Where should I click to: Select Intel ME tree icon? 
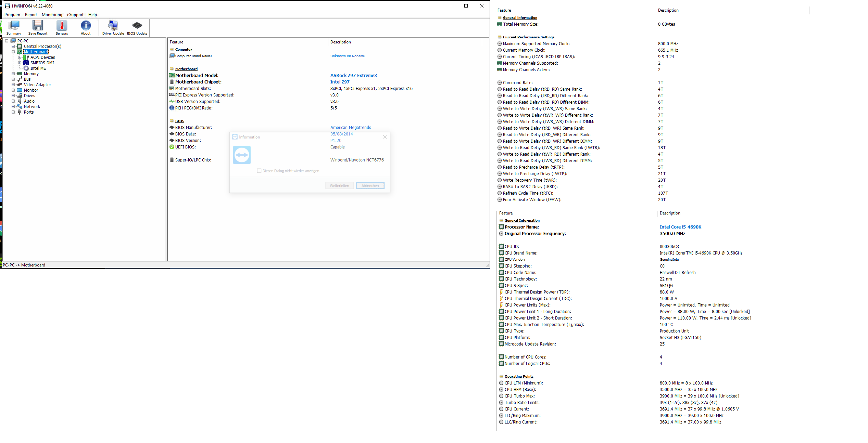(x=26, y=68)
